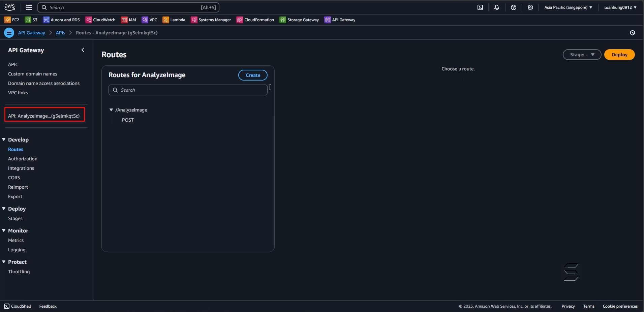644x312 pixels.
Task: Open the settings gear icon
Action: point(530,7)
